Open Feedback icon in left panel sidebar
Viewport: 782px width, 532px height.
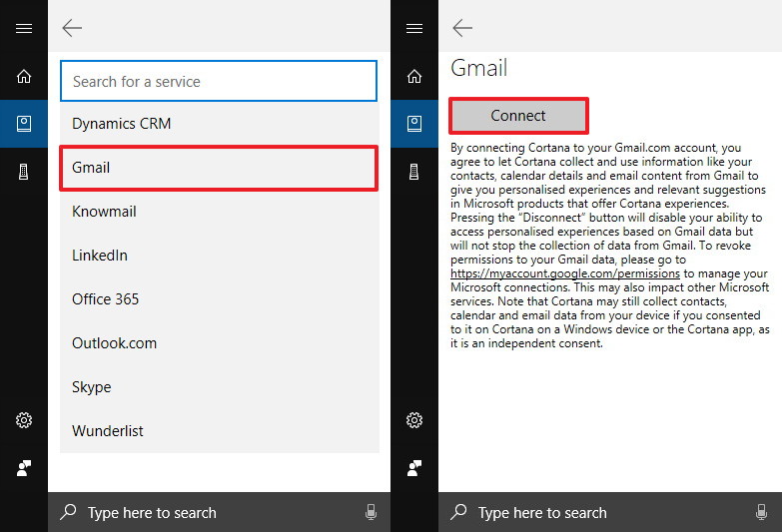(x=24, y=468)
